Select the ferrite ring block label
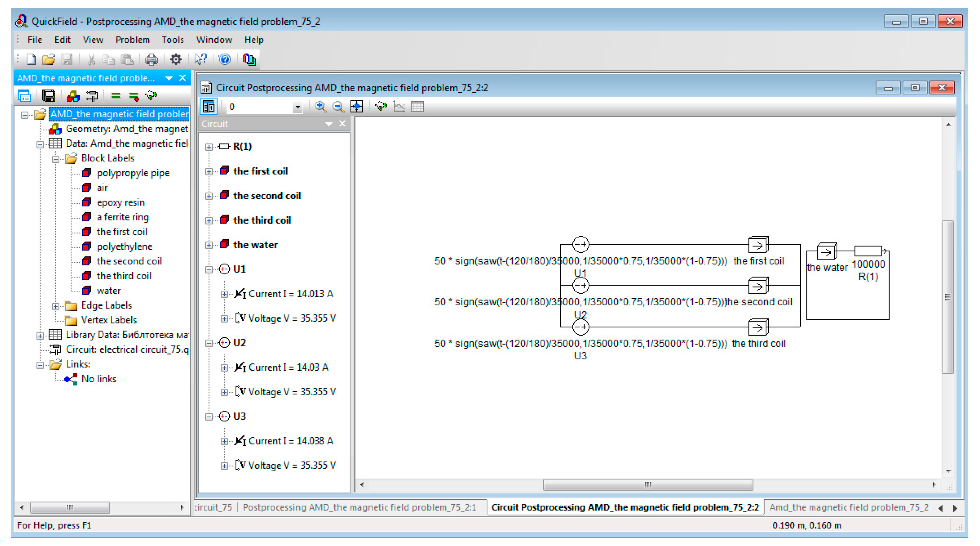The image size is (980, 546). 123,217
